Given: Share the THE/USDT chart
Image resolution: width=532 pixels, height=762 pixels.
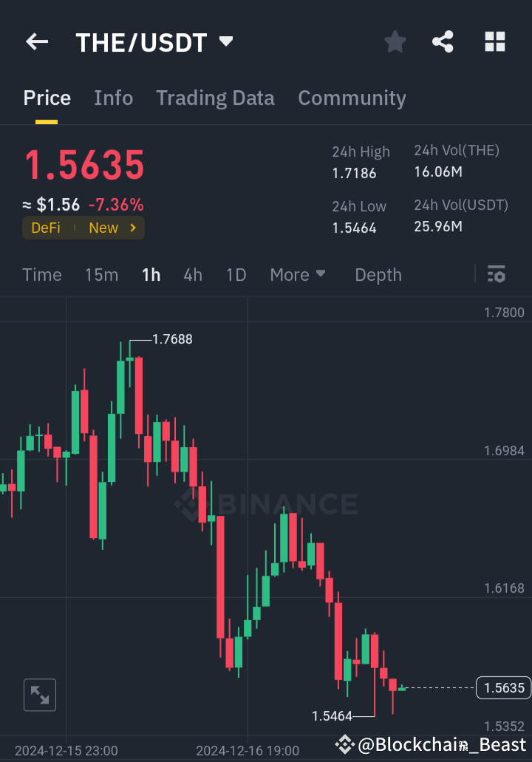Looking at the screenshot, I should point(443,41).
